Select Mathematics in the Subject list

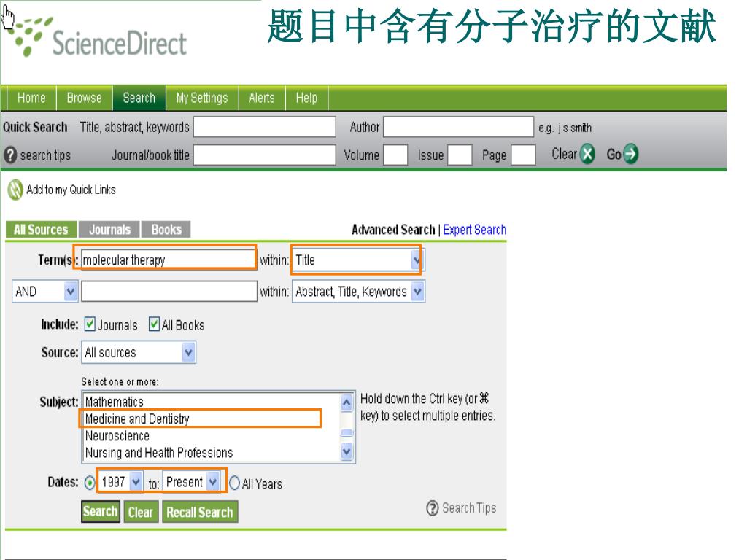[x=212, y=402]
